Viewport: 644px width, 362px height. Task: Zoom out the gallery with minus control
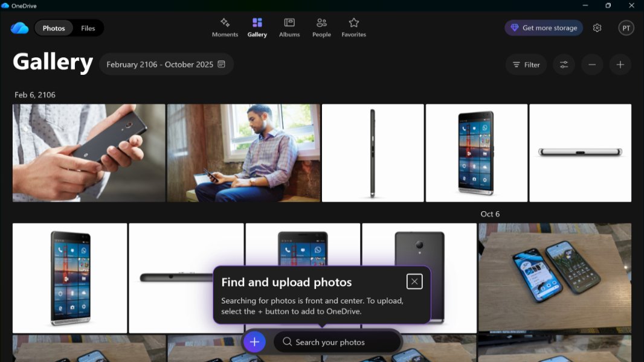(592, 65)
